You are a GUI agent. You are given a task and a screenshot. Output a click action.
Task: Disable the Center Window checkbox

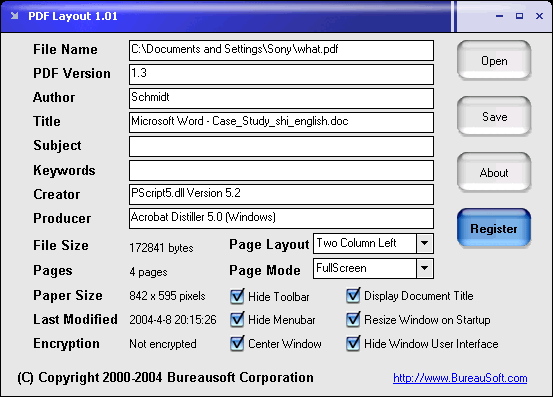click(237, 343)
